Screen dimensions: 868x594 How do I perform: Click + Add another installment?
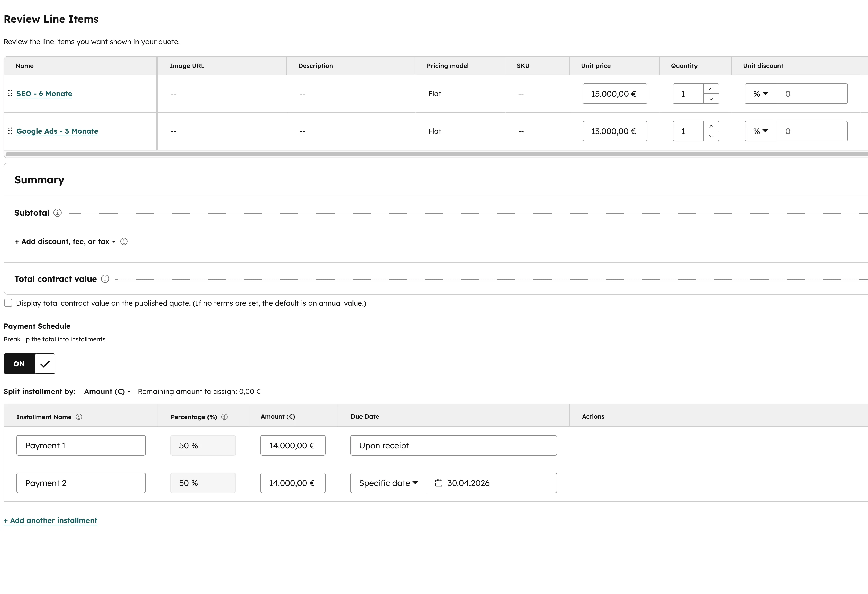(x=50, y=520)
